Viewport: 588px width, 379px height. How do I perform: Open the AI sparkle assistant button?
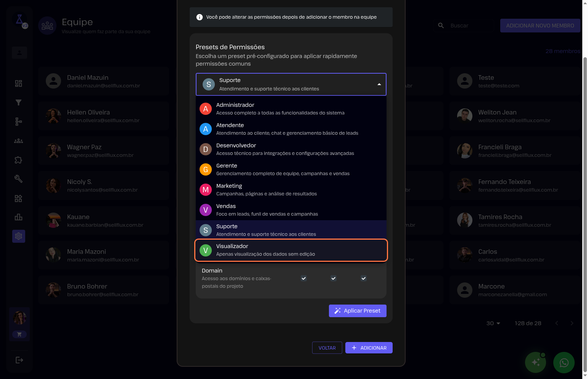(535, 362)
